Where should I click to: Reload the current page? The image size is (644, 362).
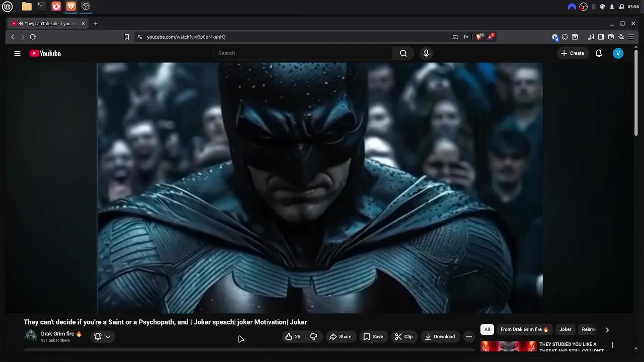[33, 37]
